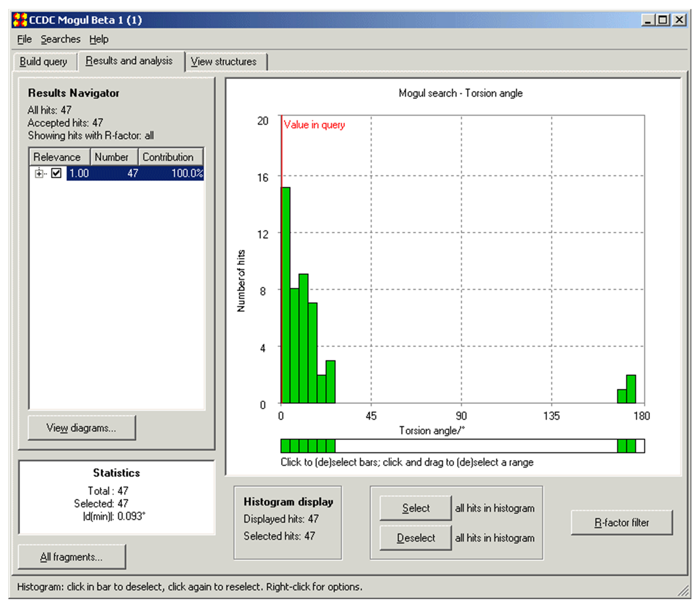Click the rightmost green bar near 180
Viewport: 700px width, 607px height.
631,389
